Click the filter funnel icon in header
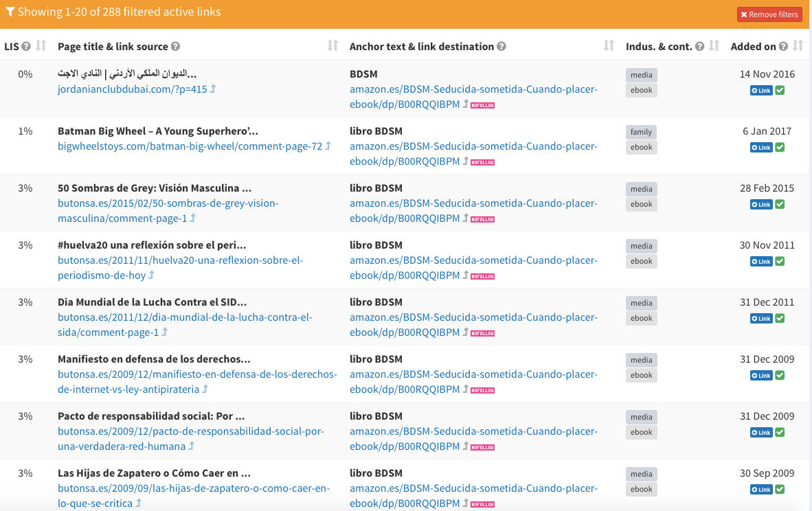 10,12
